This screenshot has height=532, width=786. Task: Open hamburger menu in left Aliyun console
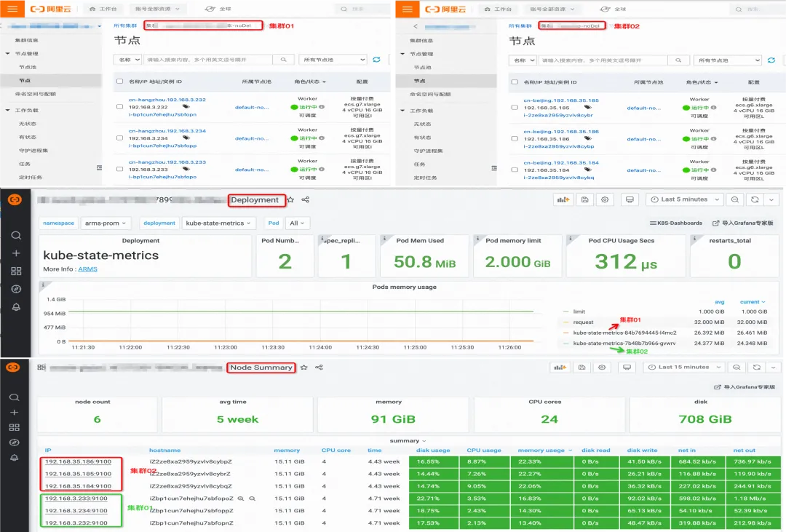click(12, 9)
